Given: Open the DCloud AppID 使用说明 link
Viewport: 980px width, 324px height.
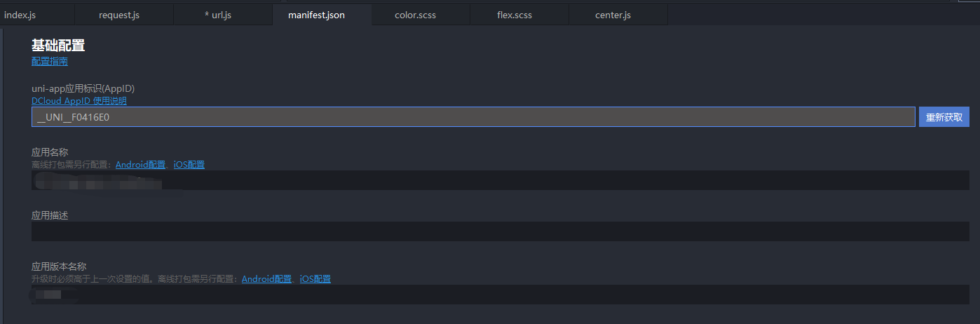Looking at the screenshot, I should click(79, 101).
